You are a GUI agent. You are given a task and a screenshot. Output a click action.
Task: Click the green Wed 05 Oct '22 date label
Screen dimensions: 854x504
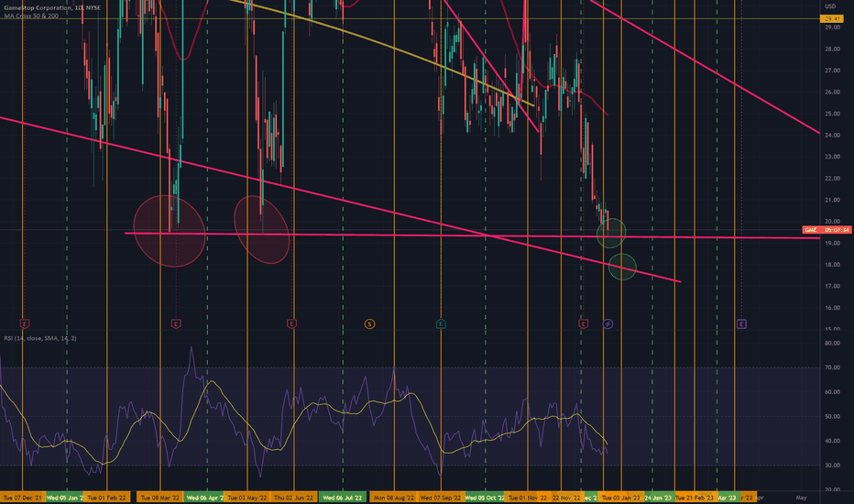coord(485,498)
